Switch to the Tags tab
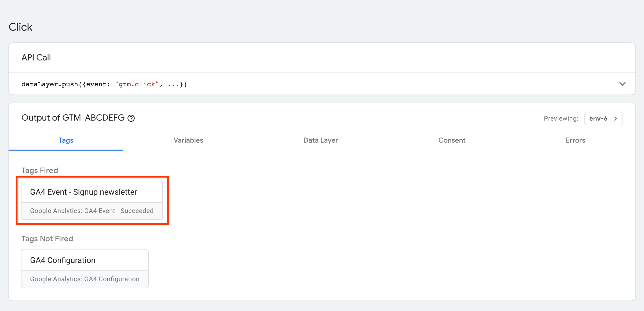This screenshot has height=311, width=644. (x=66, y=140)
